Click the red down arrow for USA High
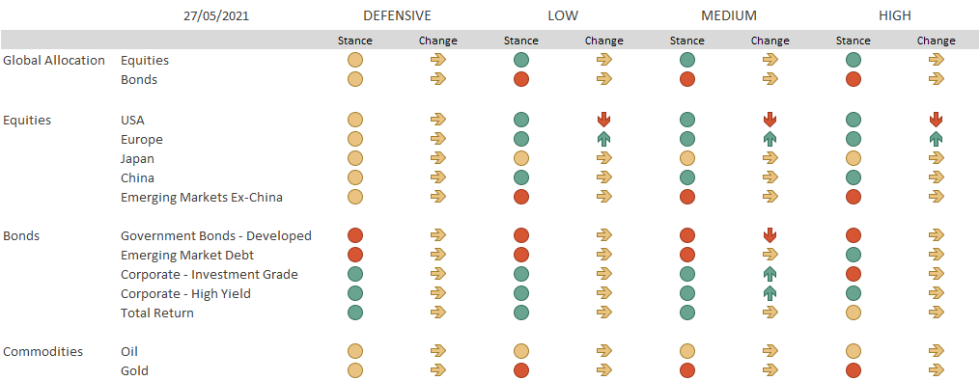Image resolution: width=980 pixels, height=381 pixels. [936, 120]
